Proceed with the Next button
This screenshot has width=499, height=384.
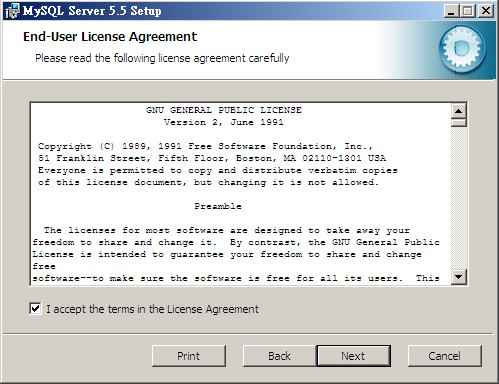(353, 356)
